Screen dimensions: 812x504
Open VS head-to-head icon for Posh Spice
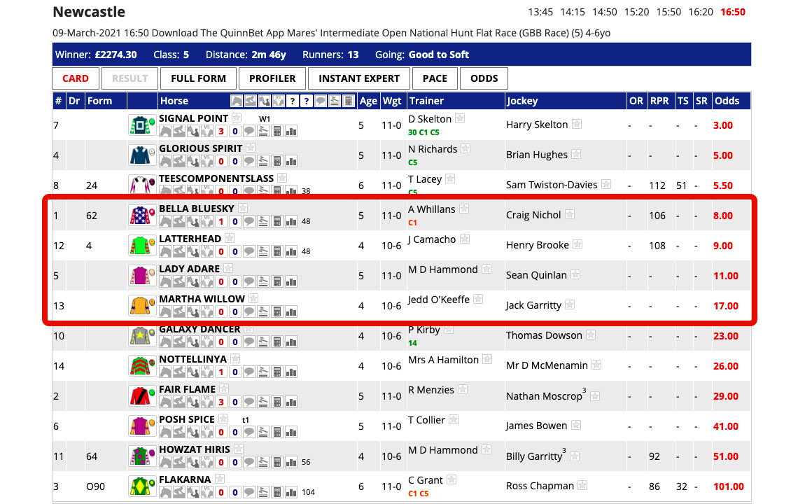point(207,432)
